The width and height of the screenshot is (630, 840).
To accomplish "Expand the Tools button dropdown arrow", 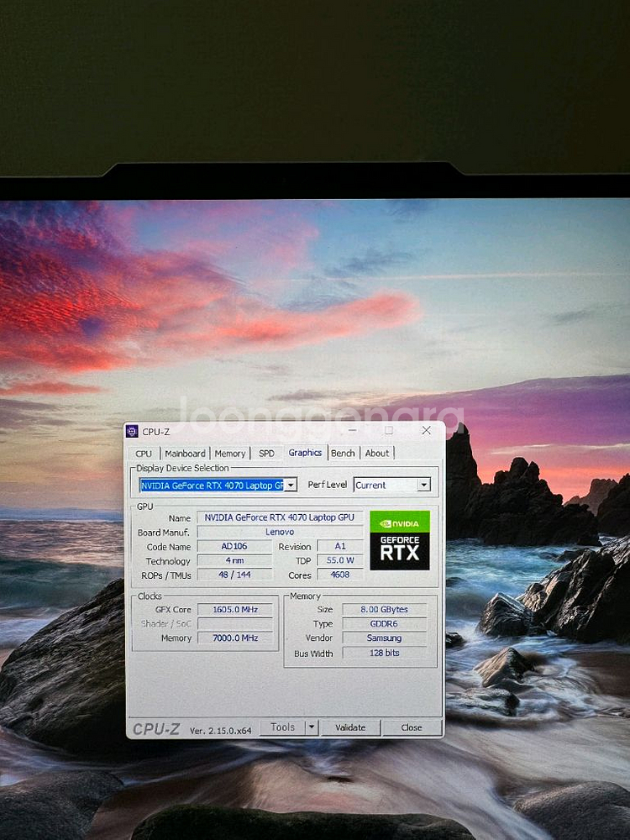I will (x=311, y=727).
